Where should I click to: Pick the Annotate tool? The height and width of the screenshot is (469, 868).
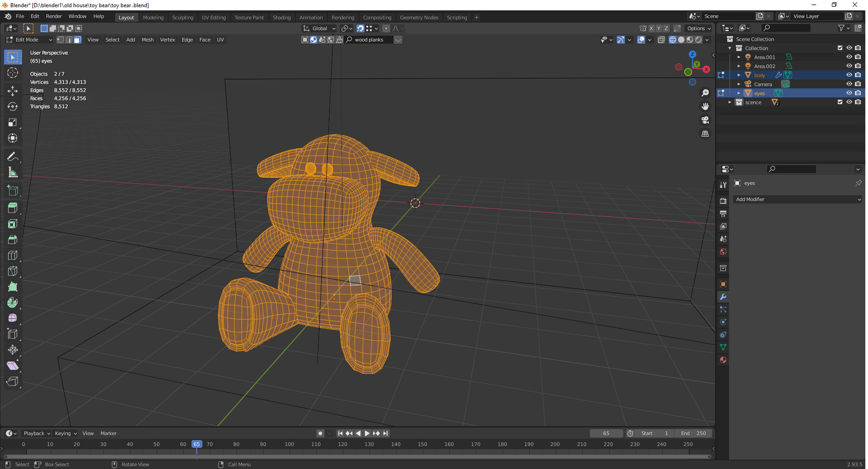[x=13, y=156]
